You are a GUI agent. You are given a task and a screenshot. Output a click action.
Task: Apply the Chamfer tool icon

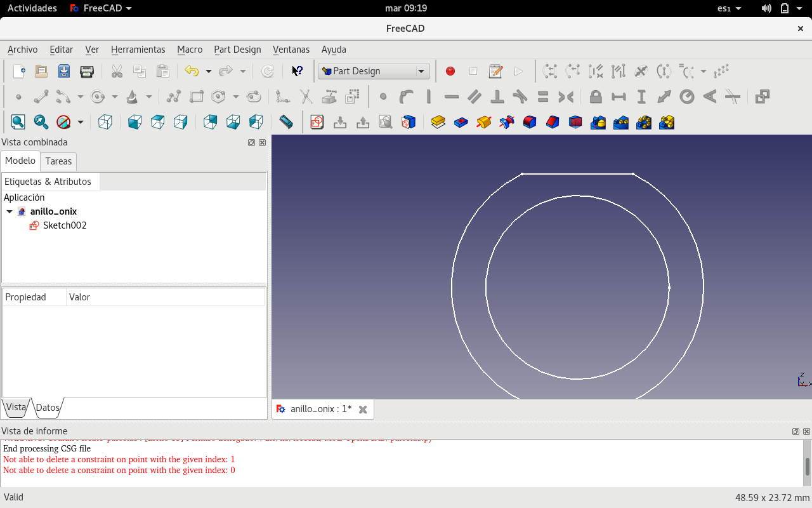coord(553,122)
